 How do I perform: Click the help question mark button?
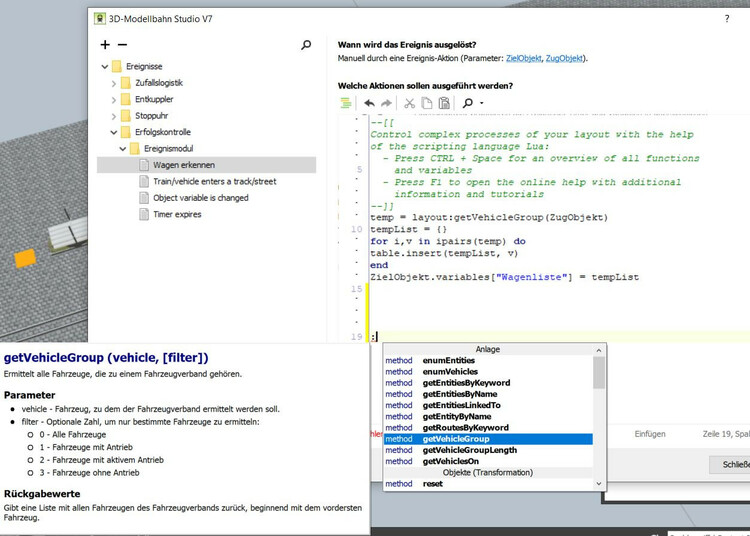(727, 19)
